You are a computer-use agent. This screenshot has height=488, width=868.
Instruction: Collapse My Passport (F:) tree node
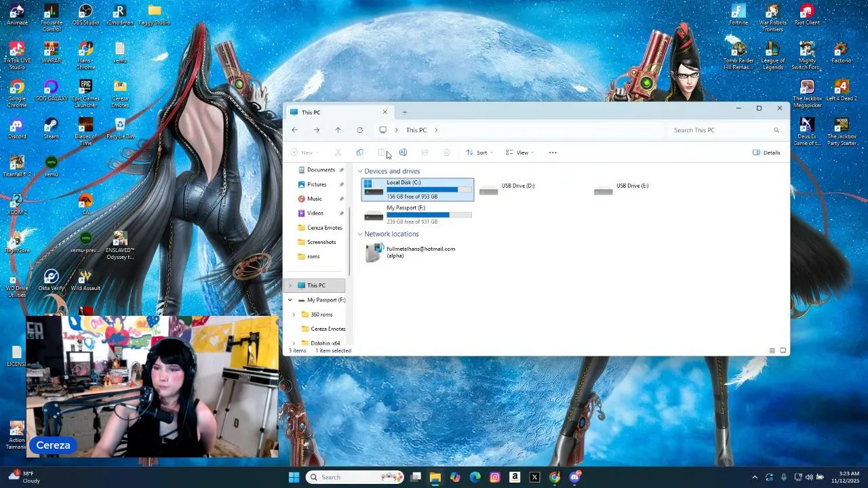[x=290, y=300]
